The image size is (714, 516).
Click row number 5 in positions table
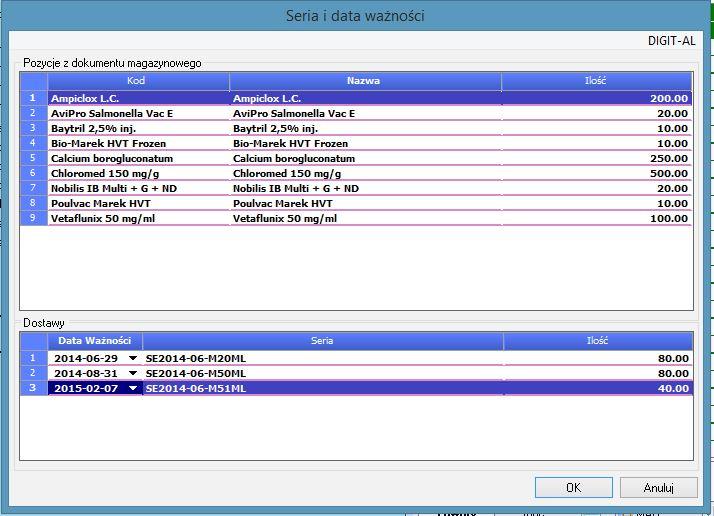(x=33, y=158)
